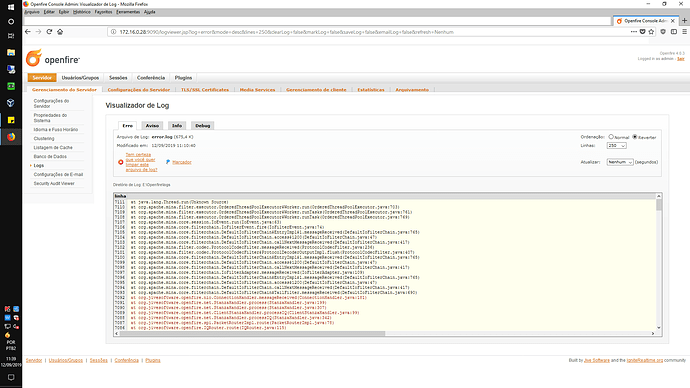Open Task View on the taskbar

click(x=11, y=36)
